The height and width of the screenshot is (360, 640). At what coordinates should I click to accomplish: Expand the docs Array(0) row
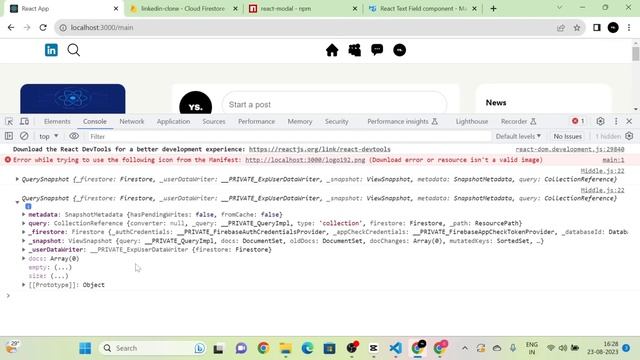pos(24,258)
